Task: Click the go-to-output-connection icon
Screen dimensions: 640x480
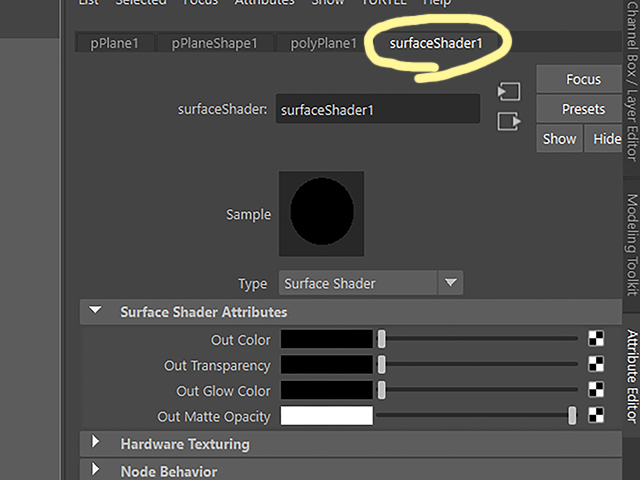Action: [509, 122]
